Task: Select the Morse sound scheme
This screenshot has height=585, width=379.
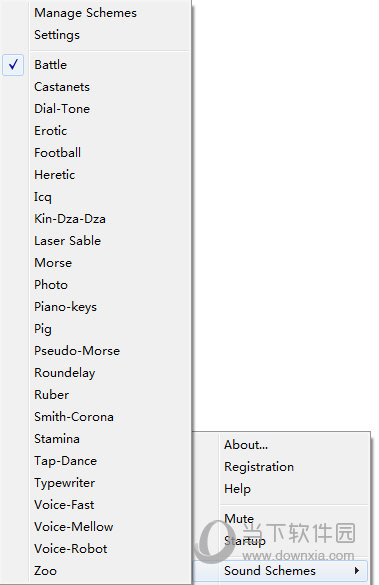Action: [53, 263]
